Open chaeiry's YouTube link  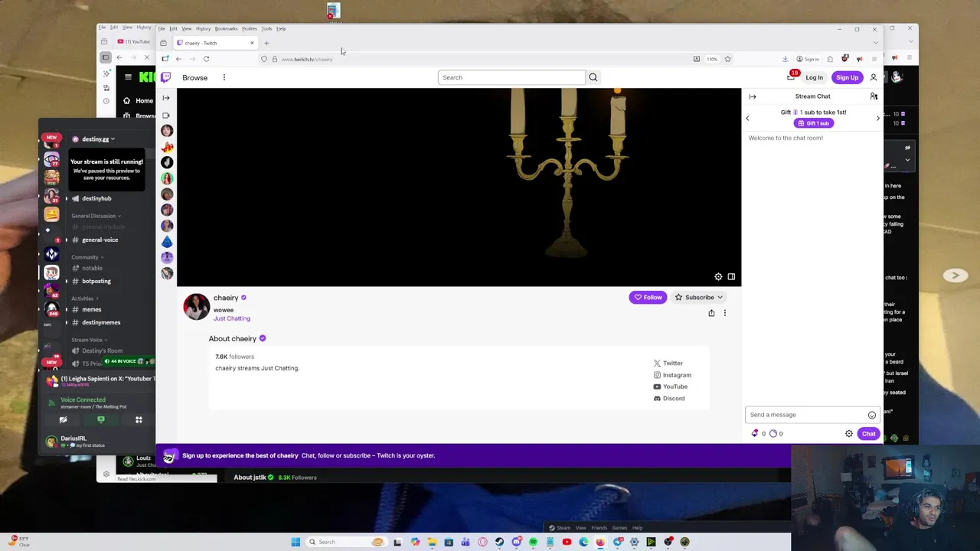pyautogui.click(x=670, y=386)
